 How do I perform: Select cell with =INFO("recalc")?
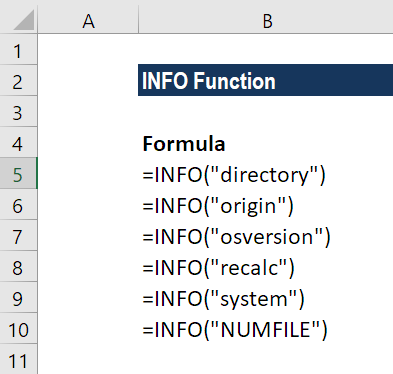[x=266, y=266]
